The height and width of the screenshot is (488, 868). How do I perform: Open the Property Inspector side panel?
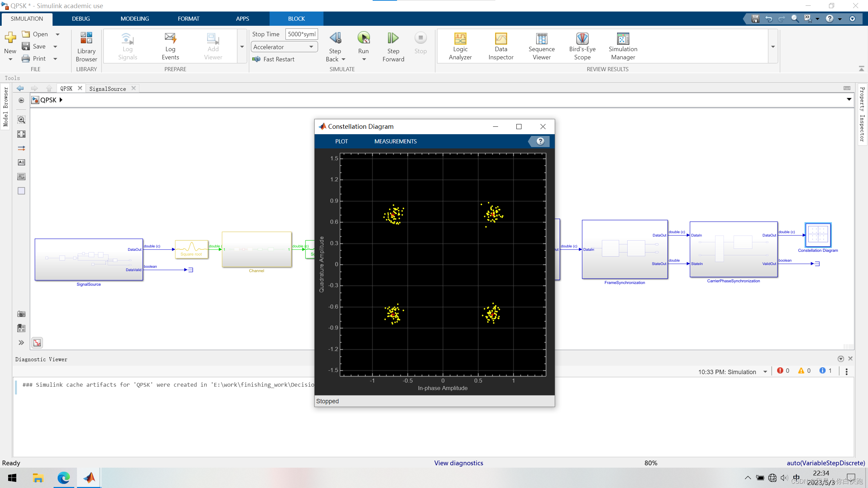[862, 114]
